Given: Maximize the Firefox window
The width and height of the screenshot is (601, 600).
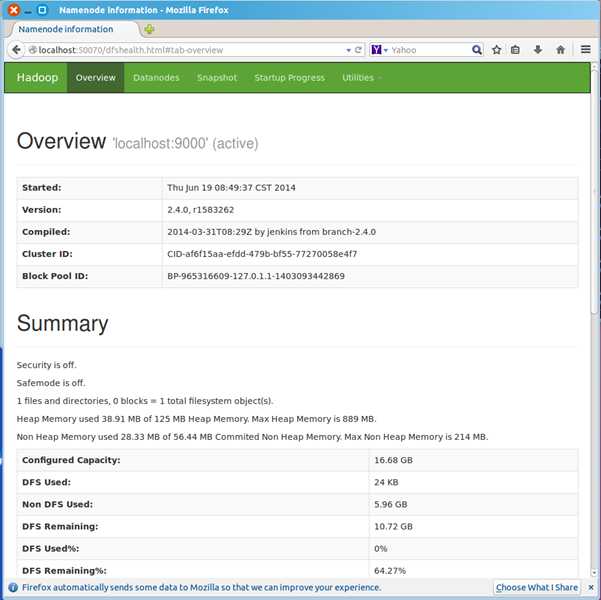Looking at the screenshot, I should 42,10.
